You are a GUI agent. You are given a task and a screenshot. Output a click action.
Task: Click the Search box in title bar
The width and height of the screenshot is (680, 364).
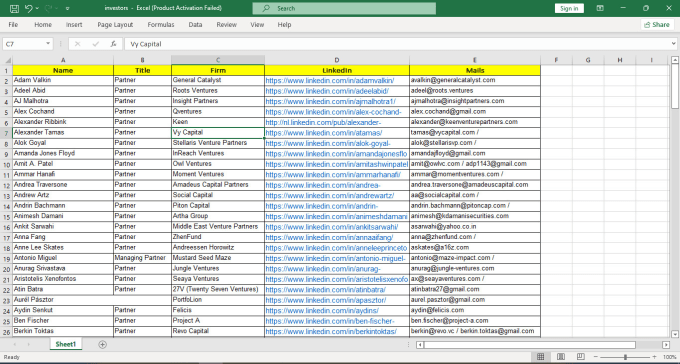tap(344, 8)
